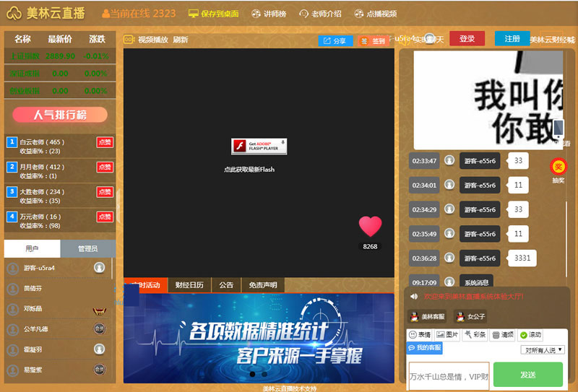
Task: Click the red 登录 login button
Action: pos(467,39)
